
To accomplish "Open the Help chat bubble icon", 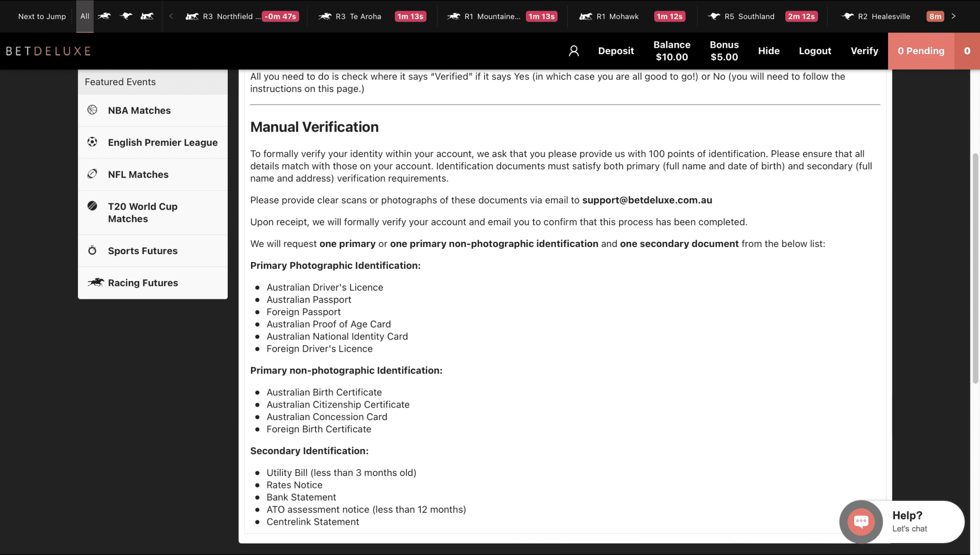I will [x=861, y=521].
